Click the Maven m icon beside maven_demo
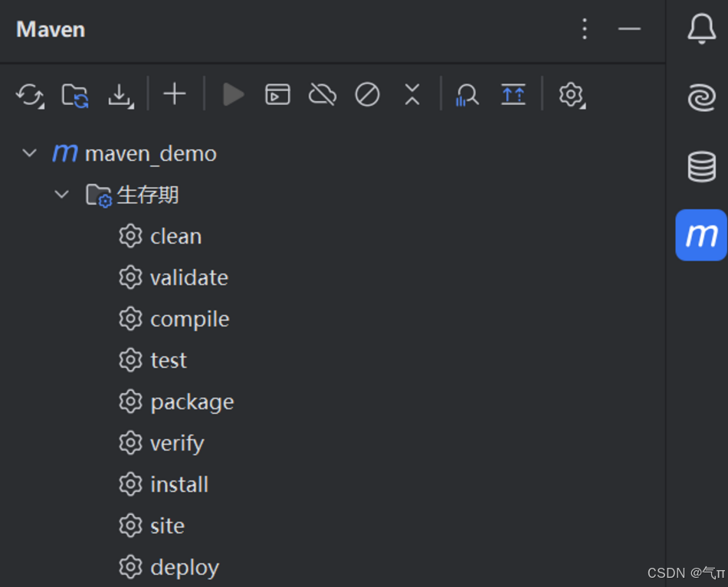Image resolution: width=728 pixels, height=587 pixels. pos(64,152)
